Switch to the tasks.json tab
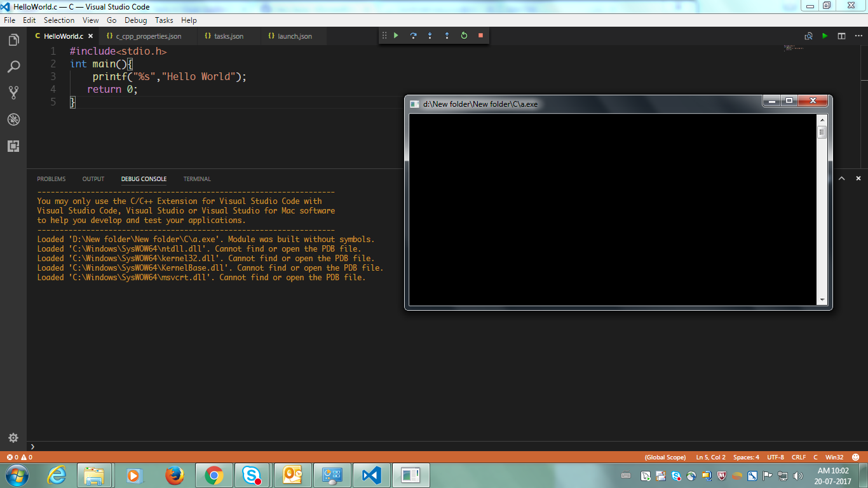 pyautogui.click(x=229, y=36)
